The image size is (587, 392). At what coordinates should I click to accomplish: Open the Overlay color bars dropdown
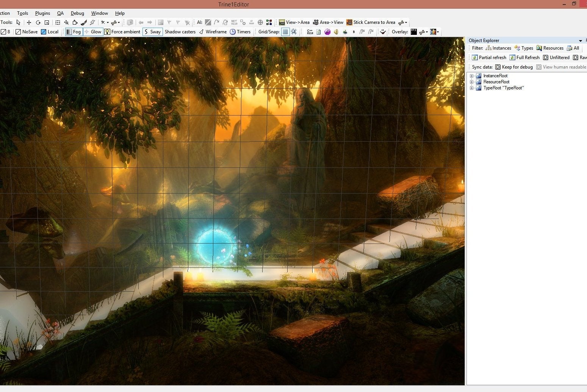pos(435,32)
